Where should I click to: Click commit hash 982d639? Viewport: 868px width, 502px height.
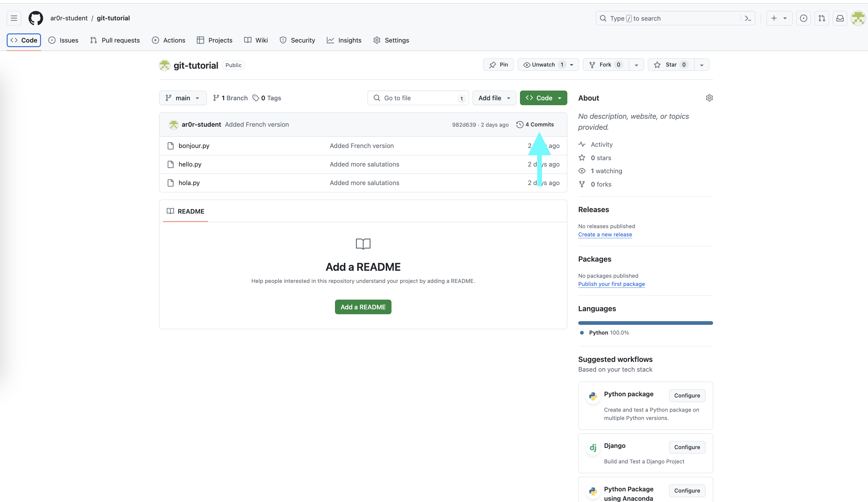[x=464, y=125]
